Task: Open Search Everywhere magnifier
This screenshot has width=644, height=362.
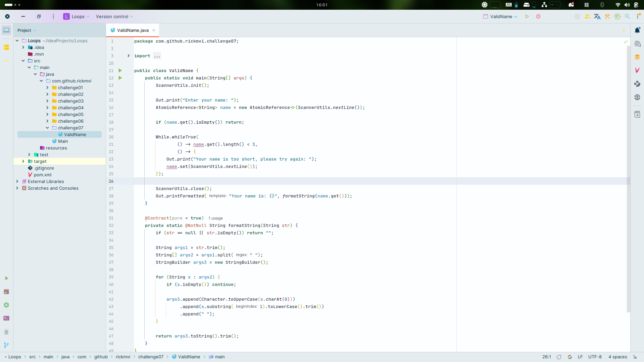Action: tap(627, 16)
